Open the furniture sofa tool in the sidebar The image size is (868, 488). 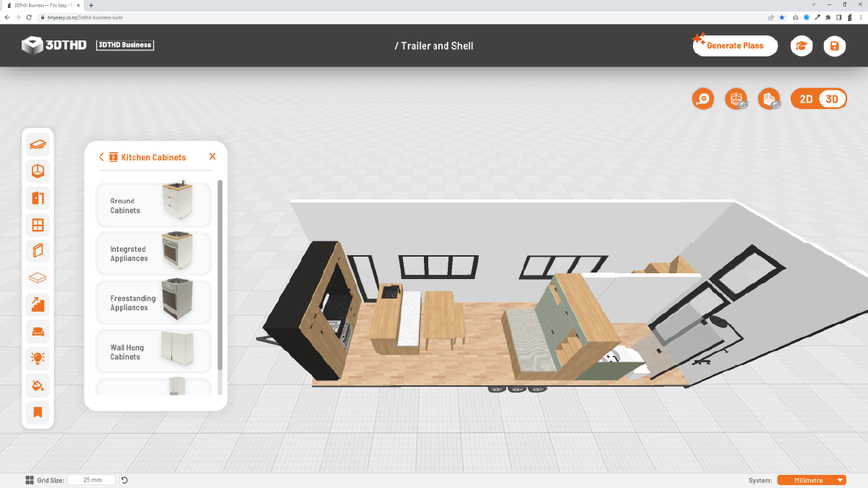[x=38, y=332]
